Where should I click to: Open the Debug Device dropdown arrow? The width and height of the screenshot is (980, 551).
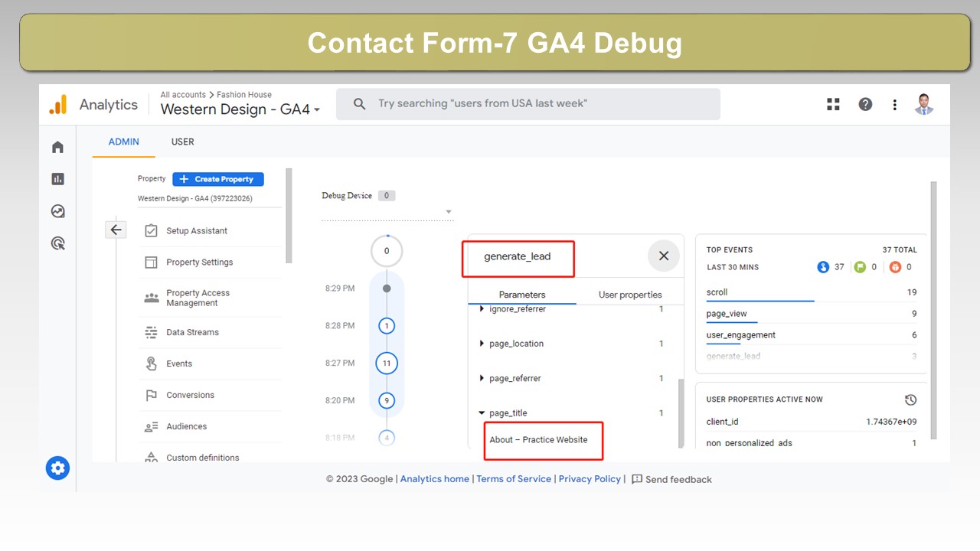[x=449, y=212]
